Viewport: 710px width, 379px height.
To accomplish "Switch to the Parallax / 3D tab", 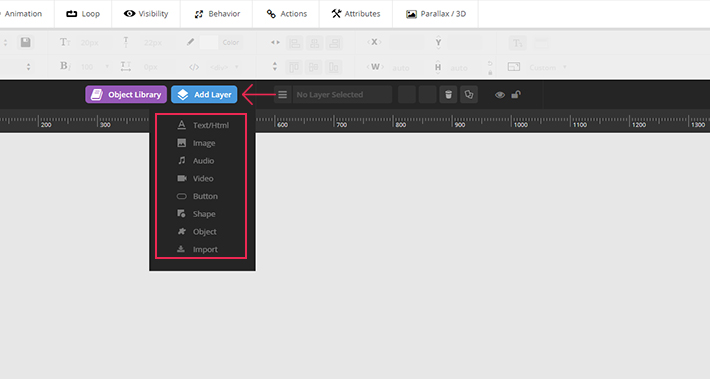I will click(x=436, y=14).
